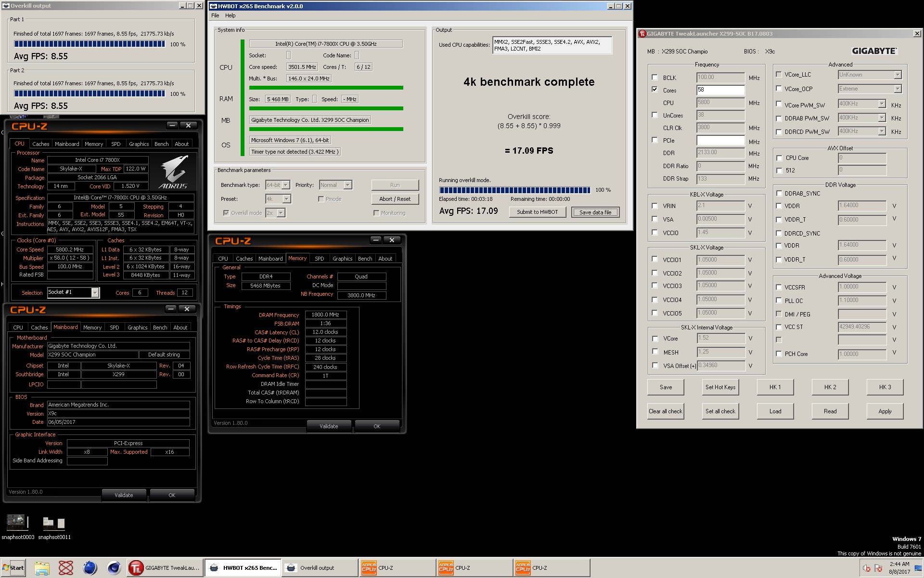Open the VCore_OCP Extreme dropdown
Image resolution: width=924 pixels, height=578 pixels.
click(x=898, y=89)
